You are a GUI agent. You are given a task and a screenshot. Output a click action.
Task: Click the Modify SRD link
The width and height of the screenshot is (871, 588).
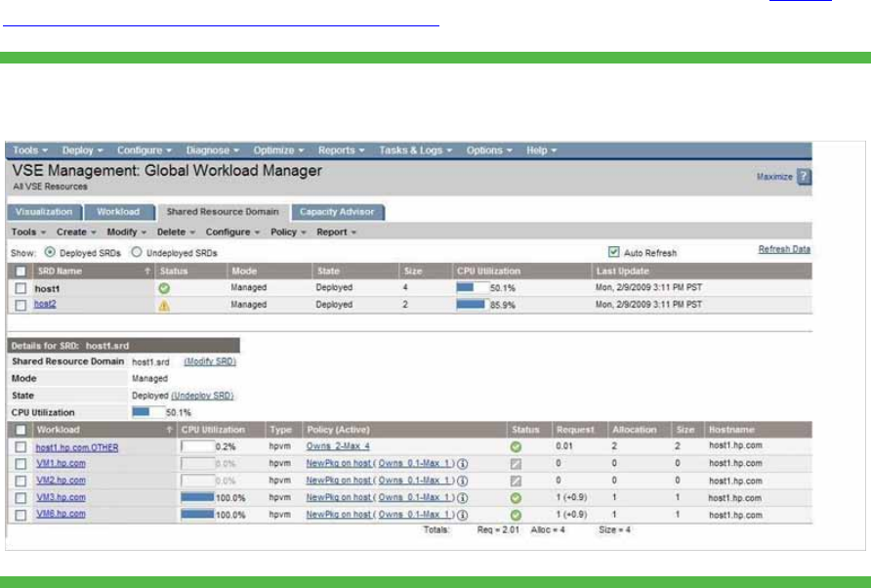tap(210, 361)
